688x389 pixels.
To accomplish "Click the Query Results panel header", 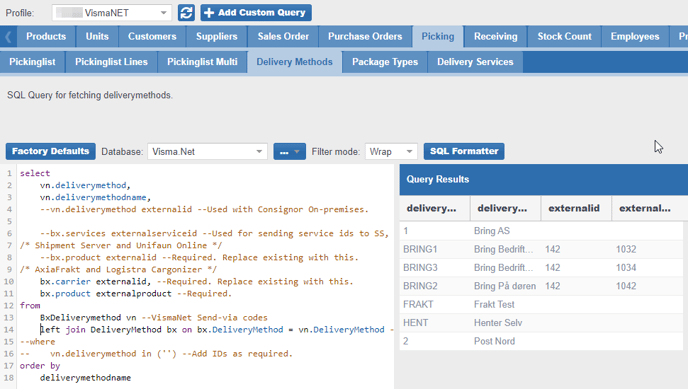I will (544, 179).
